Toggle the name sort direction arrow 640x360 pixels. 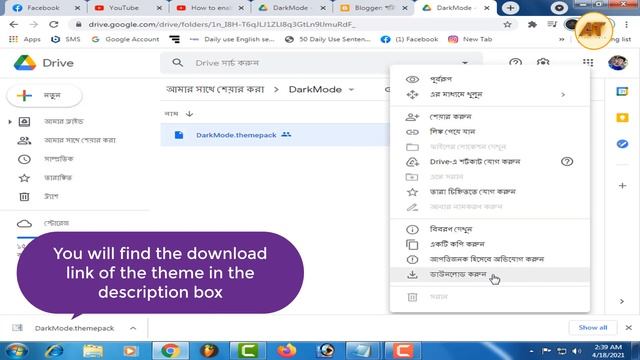[x=189, y=114]
